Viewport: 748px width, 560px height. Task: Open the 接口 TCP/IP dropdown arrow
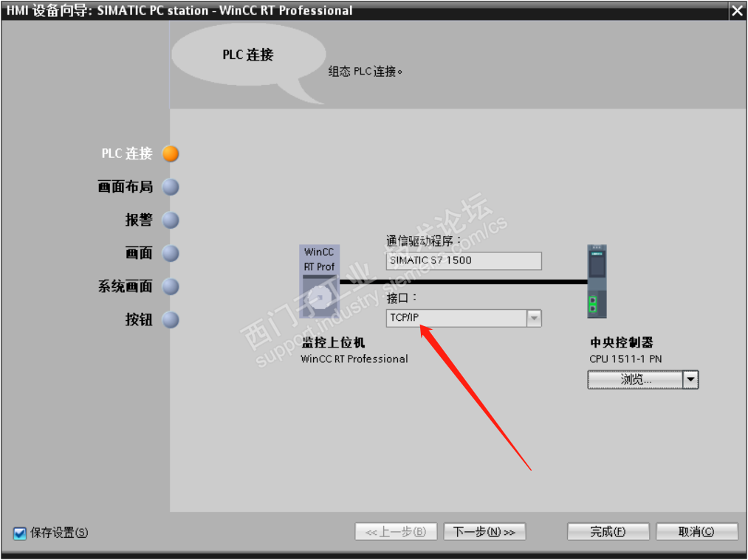534,318
